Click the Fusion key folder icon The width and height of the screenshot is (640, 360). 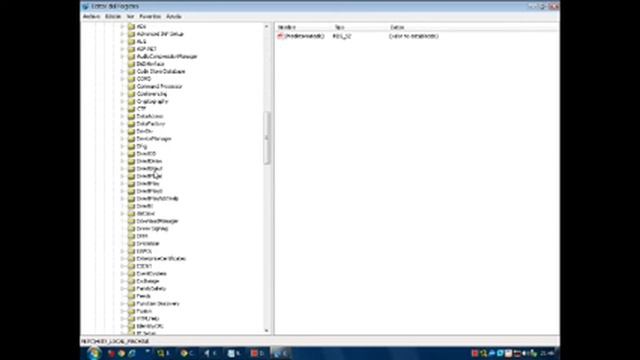point(131,311)
